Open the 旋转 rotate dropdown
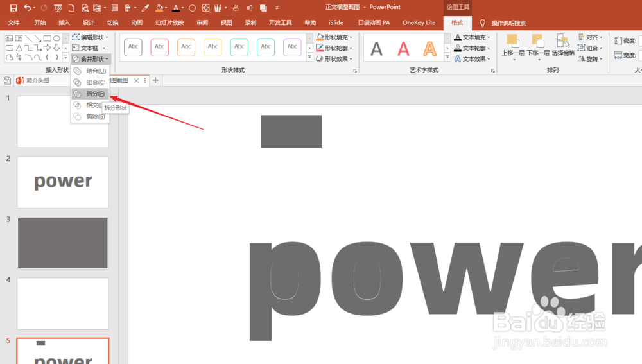Image resolution: width=642 pixels, height=364 pixels. point(591,59)
